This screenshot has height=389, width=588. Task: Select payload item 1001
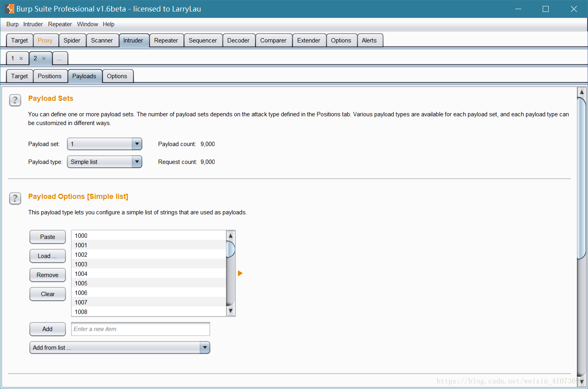tap(149, 245)
